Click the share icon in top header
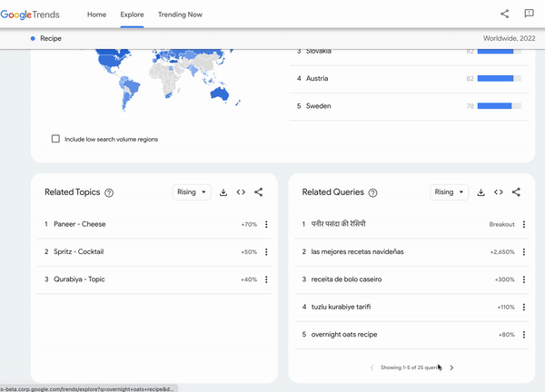The height and width of the screenshot is (392, 545). pyautogui.click(x=505, y=14)
